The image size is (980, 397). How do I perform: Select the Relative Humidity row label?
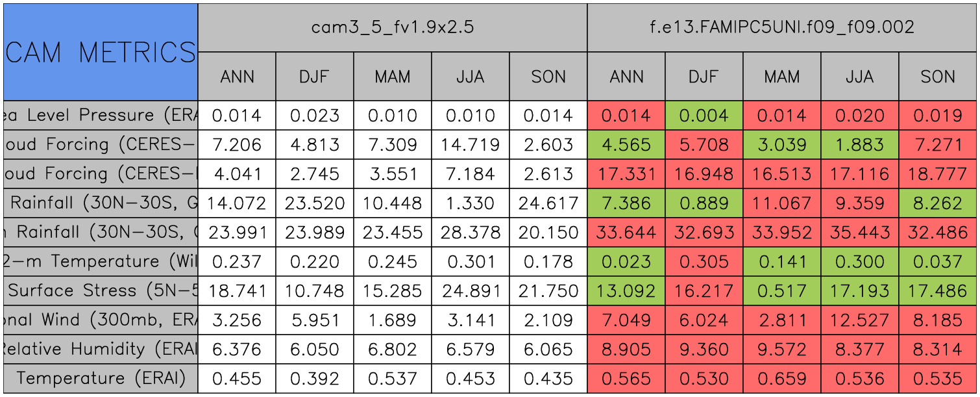(100, 349)
